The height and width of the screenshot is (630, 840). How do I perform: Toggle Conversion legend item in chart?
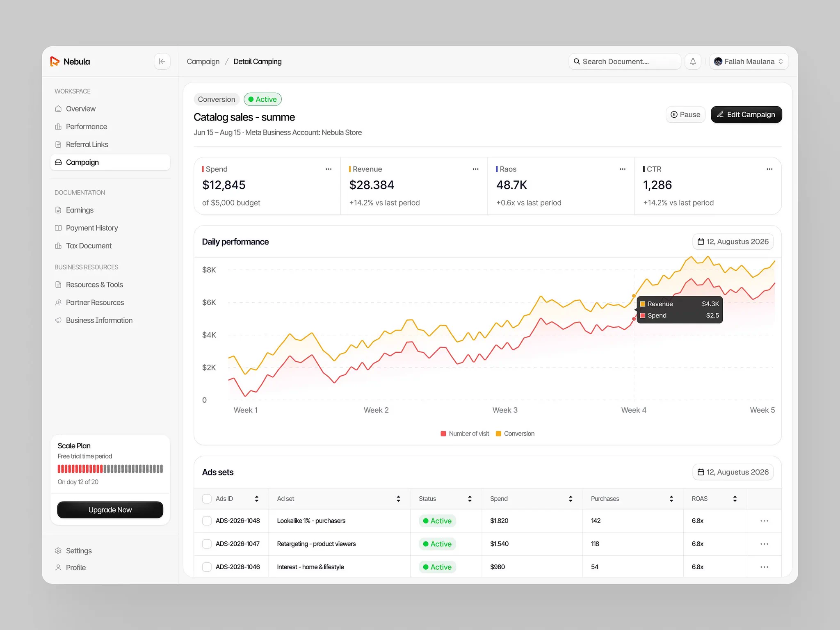pyautogui.click(x=515, y=434)
